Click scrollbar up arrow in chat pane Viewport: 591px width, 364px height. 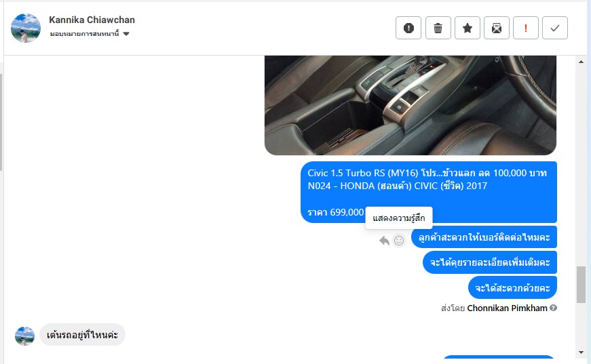pos(581,62)
